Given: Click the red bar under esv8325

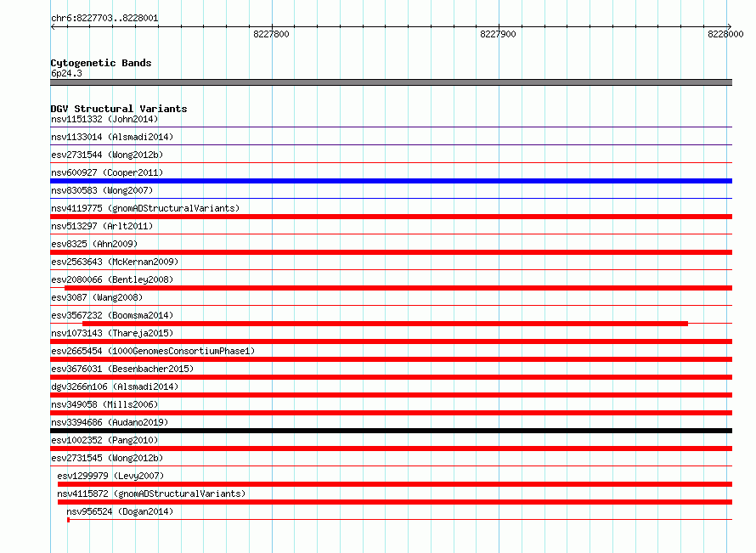Looking at the screenshot, I should (391, 252).
